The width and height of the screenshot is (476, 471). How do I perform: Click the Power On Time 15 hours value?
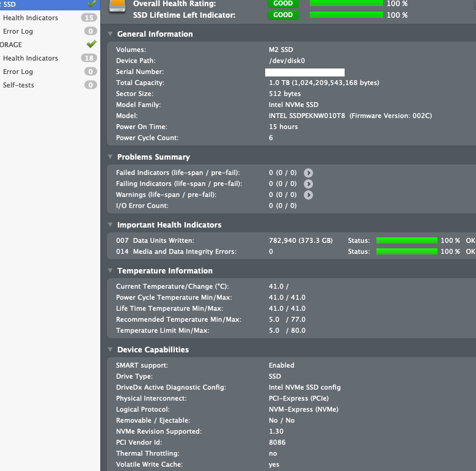point(284,127)
